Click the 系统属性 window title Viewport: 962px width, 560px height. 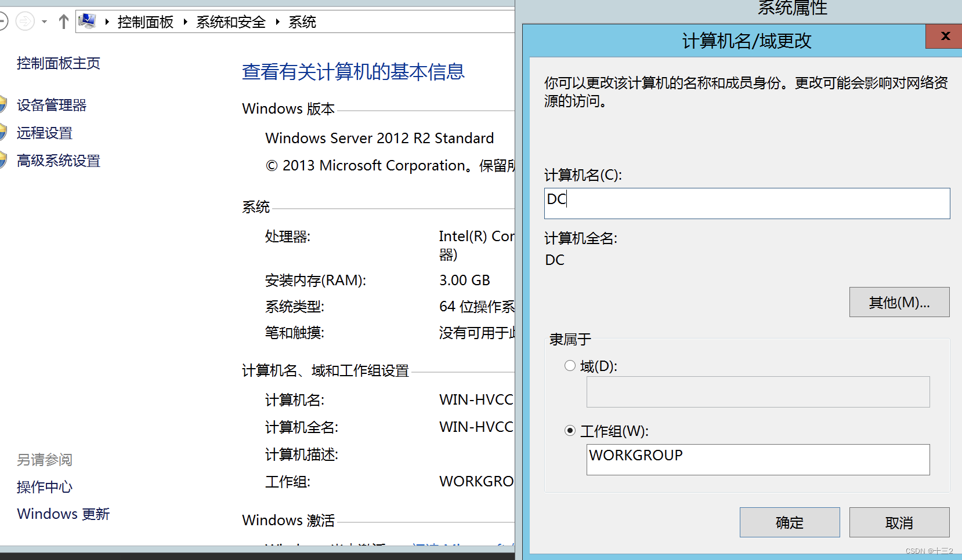pyautogui.click(x=793, y=8)
